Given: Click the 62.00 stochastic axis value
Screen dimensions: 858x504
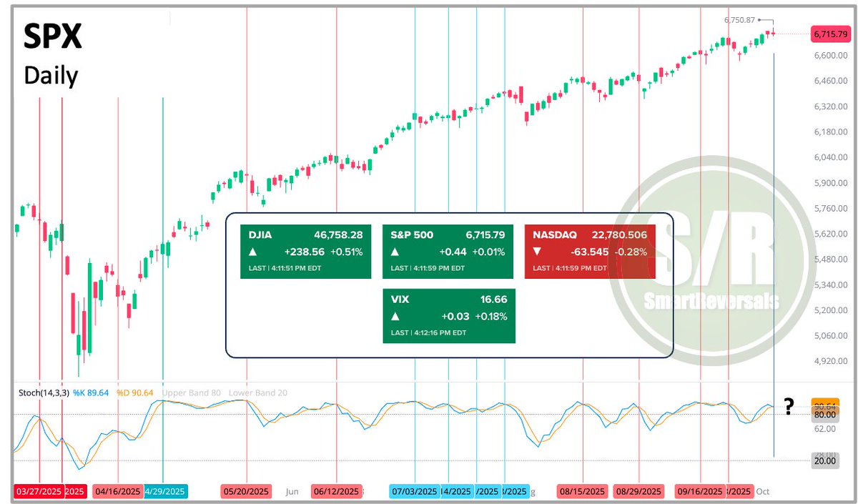Looking at the screenshot, I should pos(824,428).
